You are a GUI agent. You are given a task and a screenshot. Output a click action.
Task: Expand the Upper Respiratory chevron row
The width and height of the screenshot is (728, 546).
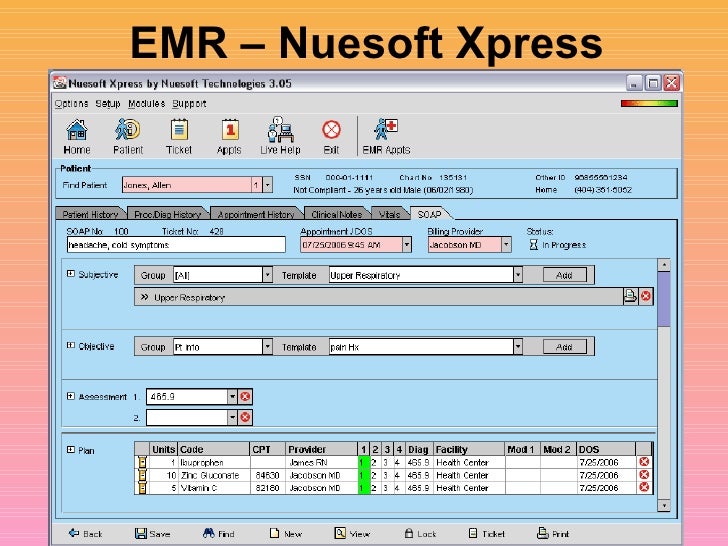tap(144, 297)
